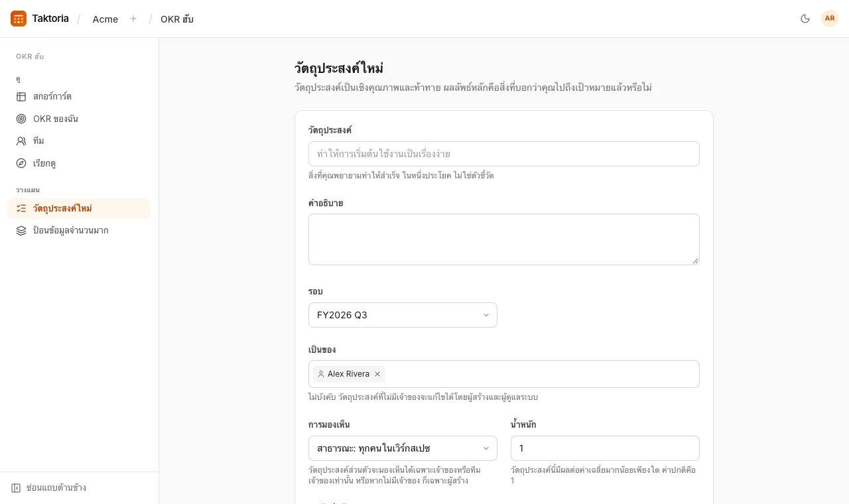Focus the วัตถุประสงค์ title input field
Viewport: 849px width, 504px height.
pyautogui.click(x=504, y=154)
